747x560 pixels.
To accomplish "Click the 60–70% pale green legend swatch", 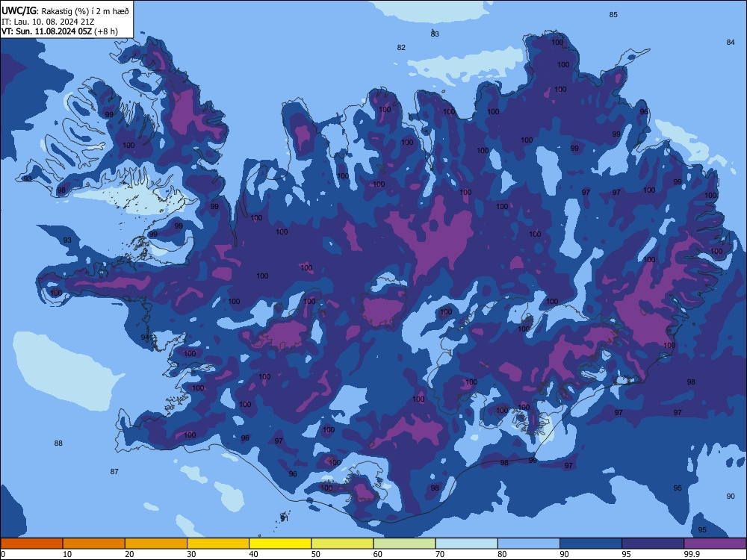I will (404, 544).
